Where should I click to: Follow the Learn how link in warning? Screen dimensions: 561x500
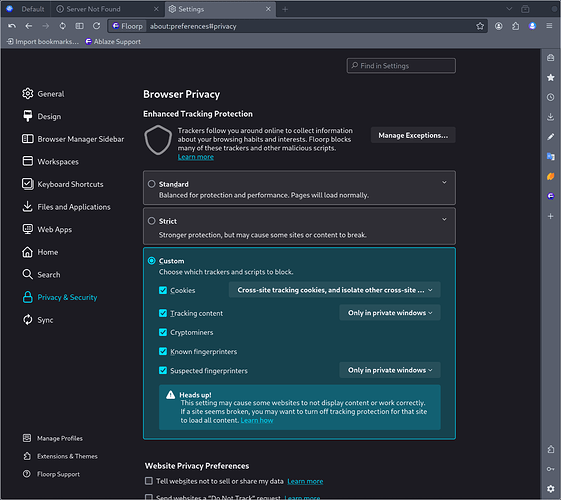(257, 420)
